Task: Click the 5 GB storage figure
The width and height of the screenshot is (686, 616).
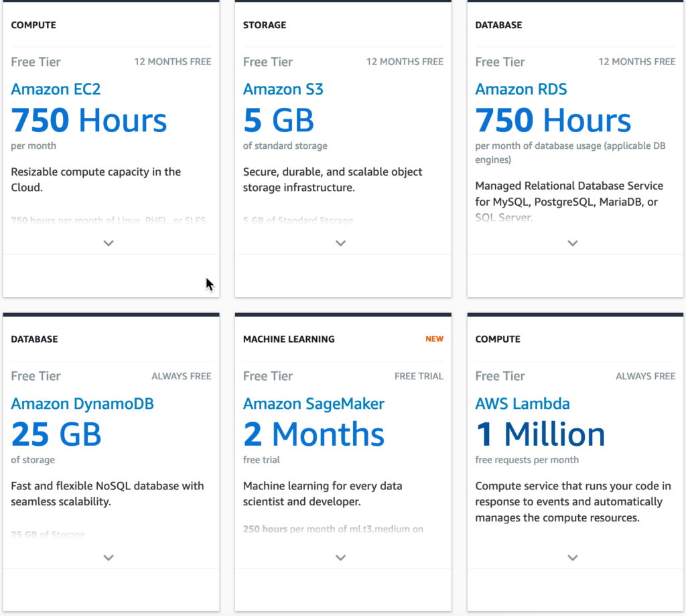Action: tap(278, 121)
